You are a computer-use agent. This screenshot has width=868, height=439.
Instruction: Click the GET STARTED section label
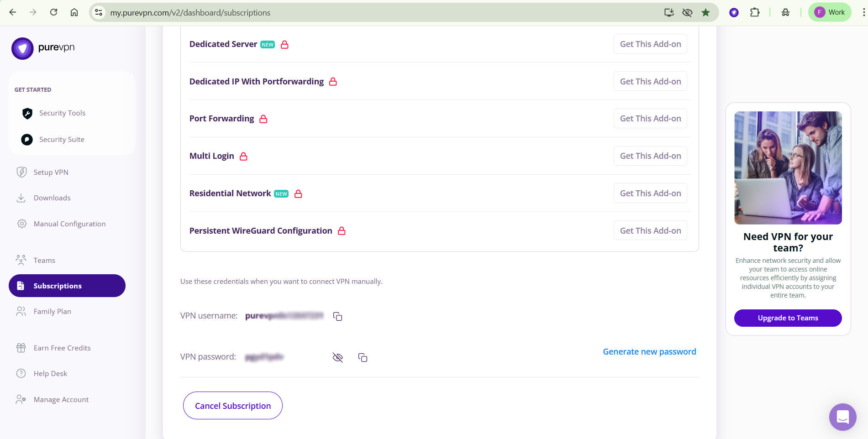pyautogui.click(x=33, y=89)
